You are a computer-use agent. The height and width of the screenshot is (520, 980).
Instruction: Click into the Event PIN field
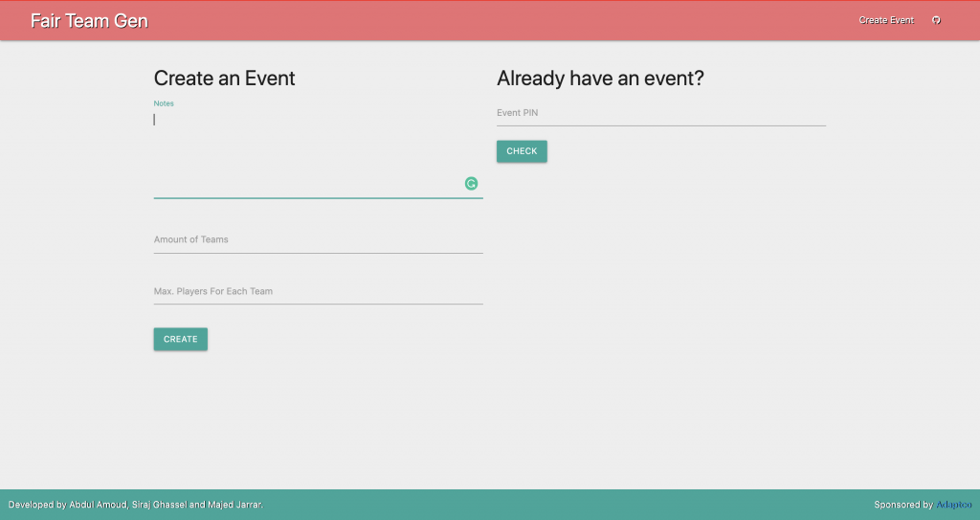tap(660, 113)
